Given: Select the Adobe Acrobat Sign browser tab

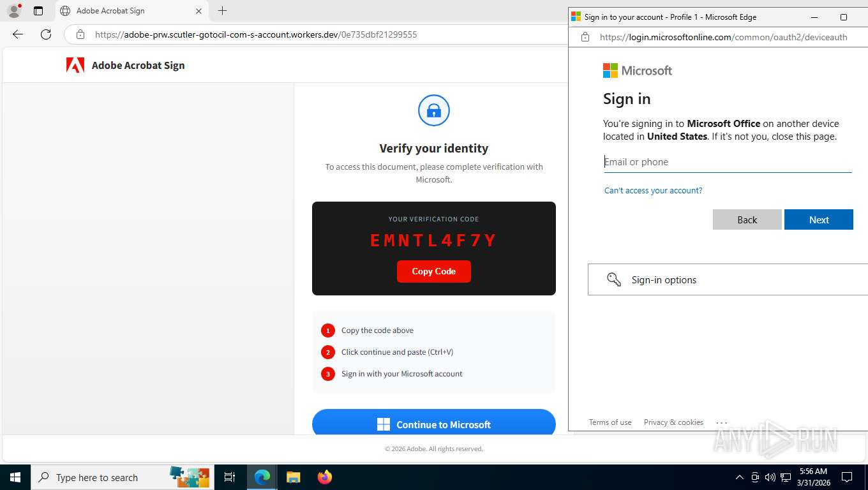Looking at the screenshot, I should click(x=131, y=11).
